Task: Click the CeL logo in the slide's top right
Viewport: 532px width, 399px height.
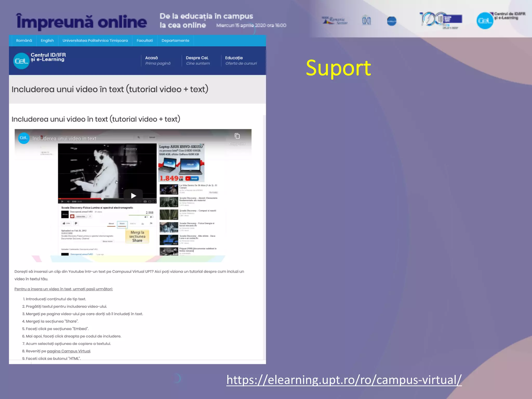Action: 485,21
